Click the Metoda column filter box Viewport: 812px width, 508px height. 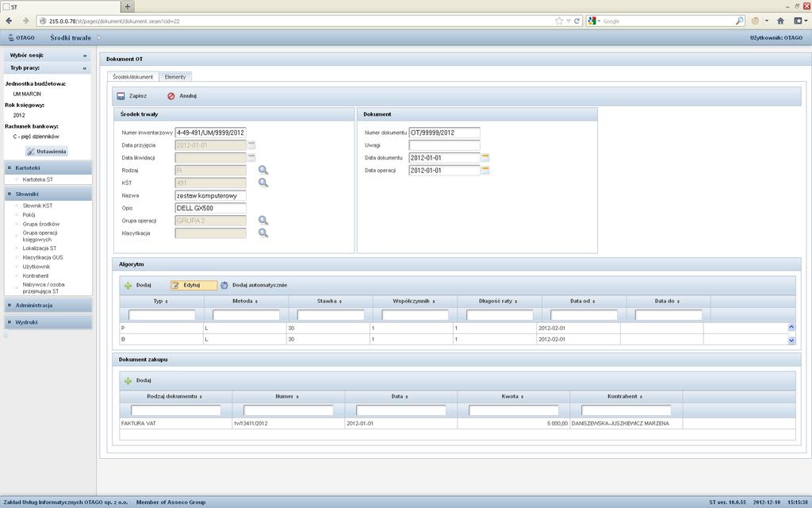coord(246,314)
